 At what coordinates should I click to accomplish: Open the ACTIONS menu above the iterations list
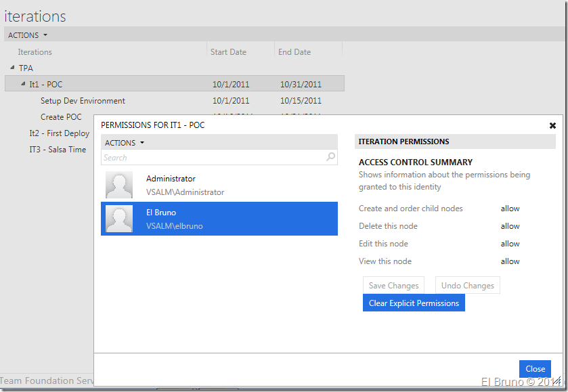click(x=28, y=35)
